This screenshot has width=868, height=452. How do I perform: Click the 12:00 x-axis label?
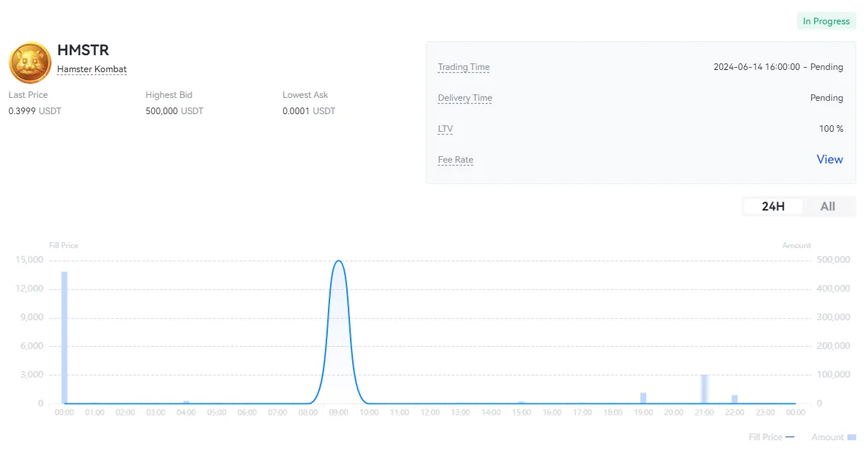(x=430, y=413)
